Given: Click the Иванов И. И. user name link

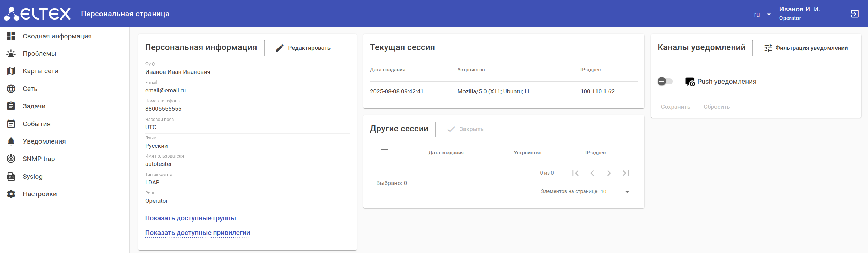Looking at the screenshot, I should point(800,9).
